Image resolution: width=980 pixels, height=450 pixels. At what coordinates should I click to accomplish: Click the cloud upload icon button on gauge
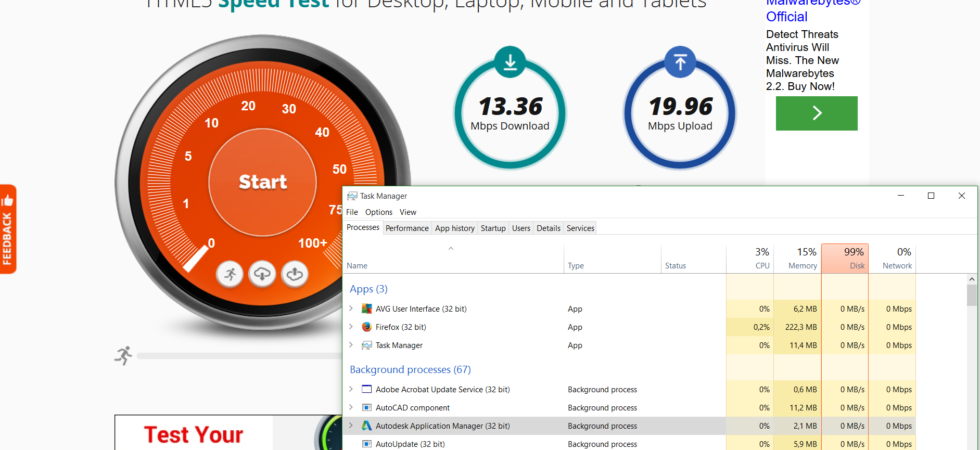tap(295, 274)
